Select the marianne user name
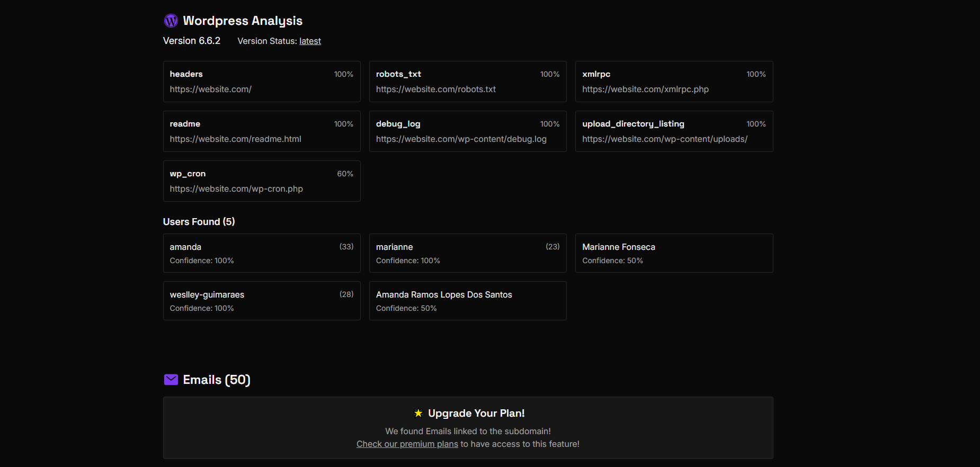This screenshot has width=980, height=467. pos(394,247)
